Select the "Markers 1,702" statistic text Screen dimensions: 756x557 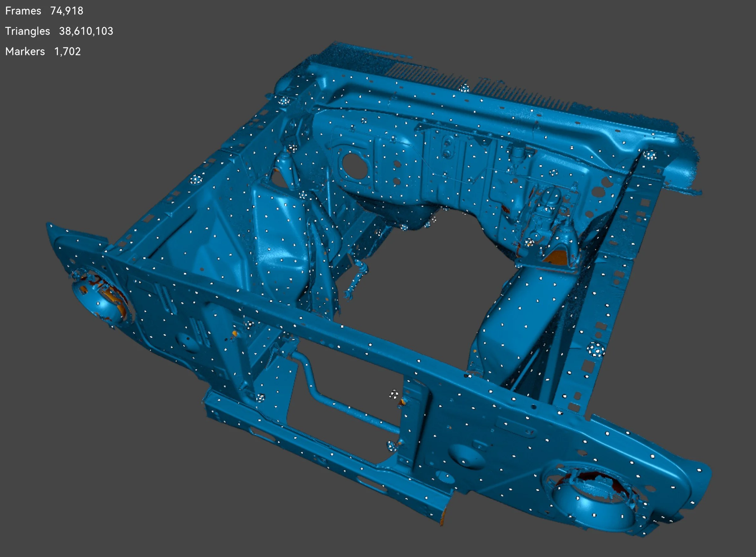tap(43, 51)
